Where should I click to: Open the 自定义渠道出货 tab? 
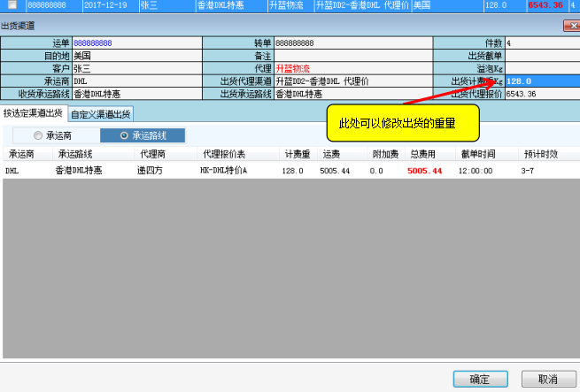tap(101, 113)
